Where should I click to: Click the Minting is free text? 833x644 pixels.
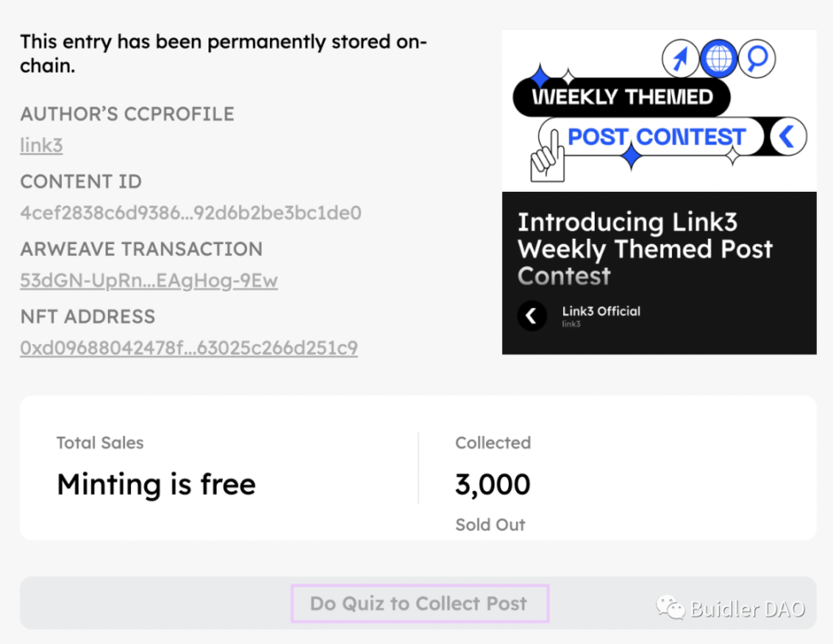156,484
